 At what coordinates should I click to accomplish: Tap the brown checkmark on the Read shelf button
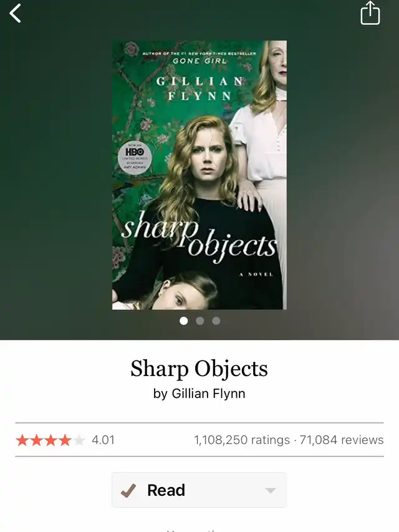coord(128,490)
